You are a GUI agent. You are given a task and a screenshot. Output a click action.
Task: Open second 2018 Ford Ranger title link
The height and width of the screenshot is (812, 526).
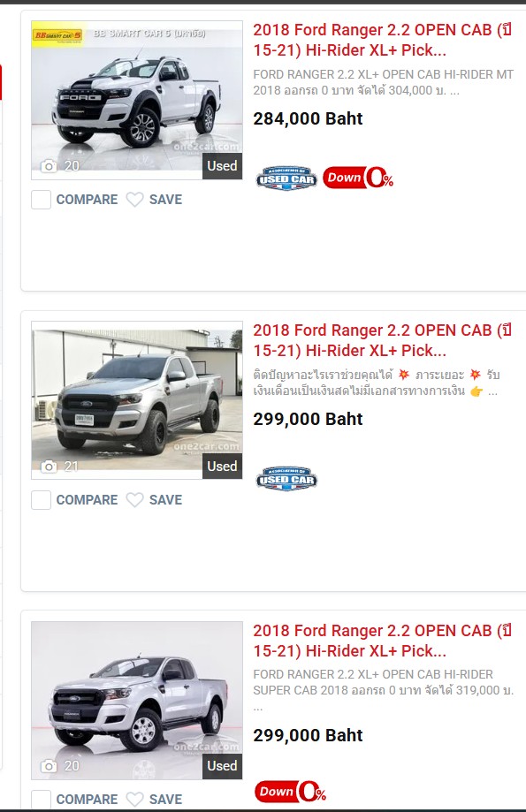pyautogui.click(x=383, y=340)
